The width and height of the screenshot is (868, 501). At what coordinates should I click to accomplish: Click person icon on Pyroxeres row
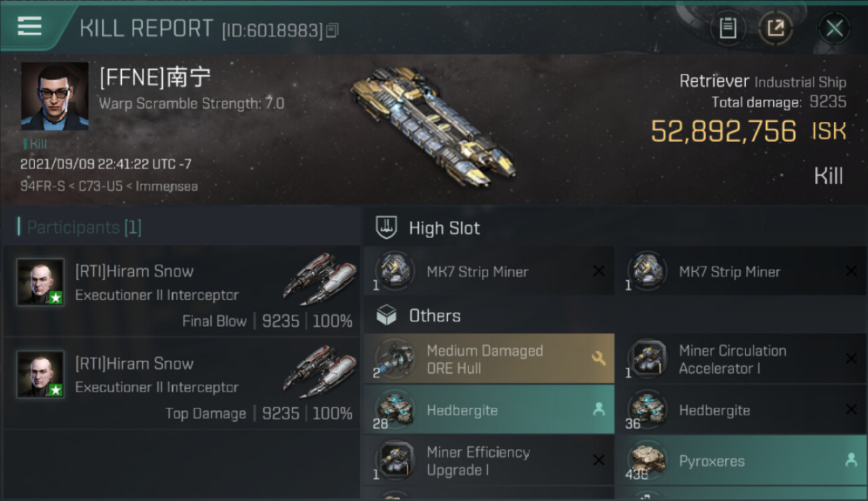pyautogui.click(x=851, y=460)
